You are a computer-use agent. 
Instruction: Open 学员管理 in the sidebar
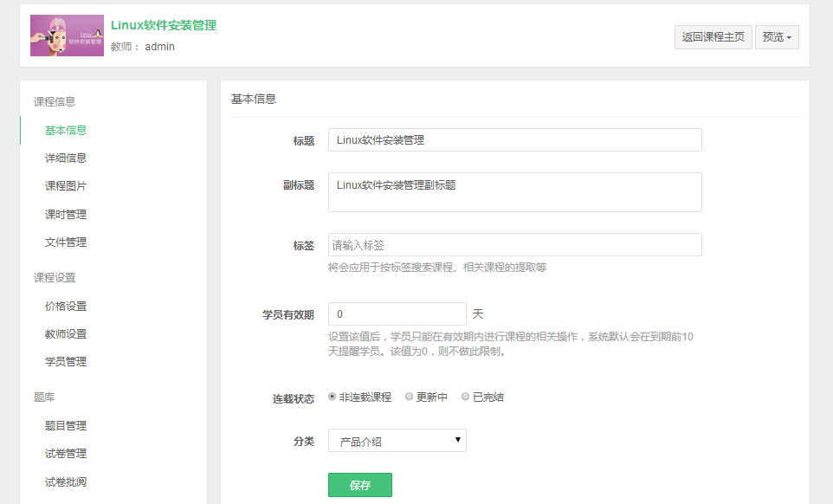(66, 362)
